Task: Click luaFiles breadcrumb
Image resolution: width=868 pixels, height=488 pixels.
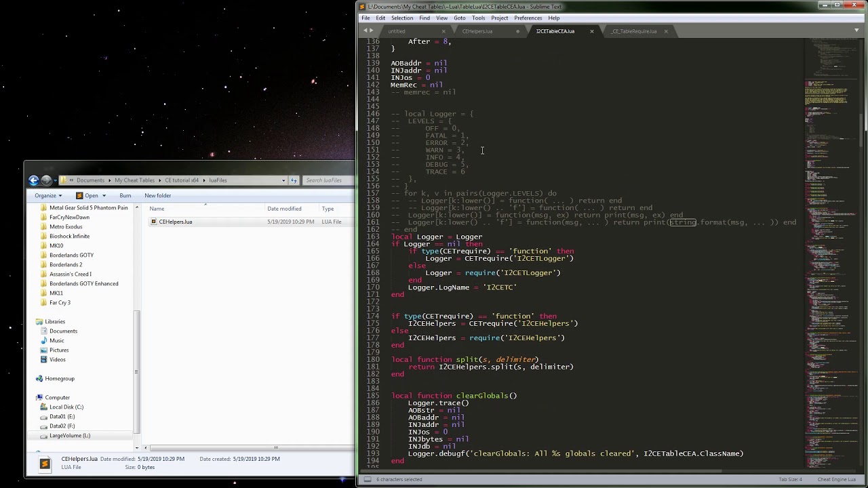Action: (x=218, y=180)
